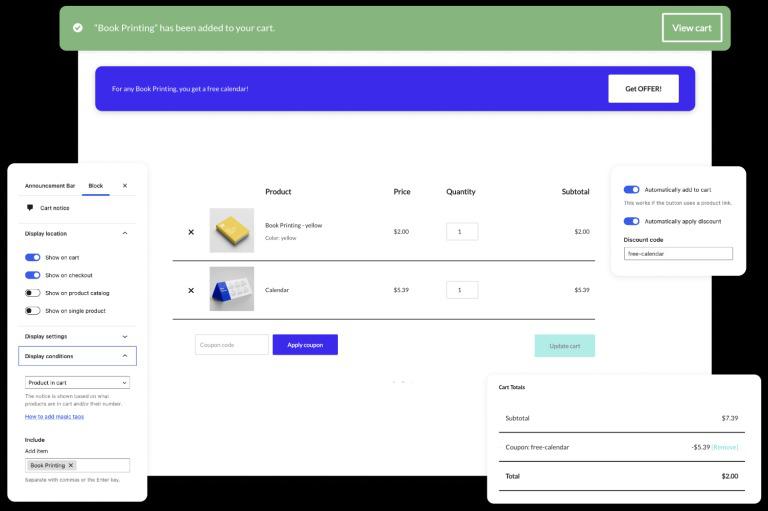Select the Block tab
Image resolution: width=768 pixels, height=511 pixels.
95,186
